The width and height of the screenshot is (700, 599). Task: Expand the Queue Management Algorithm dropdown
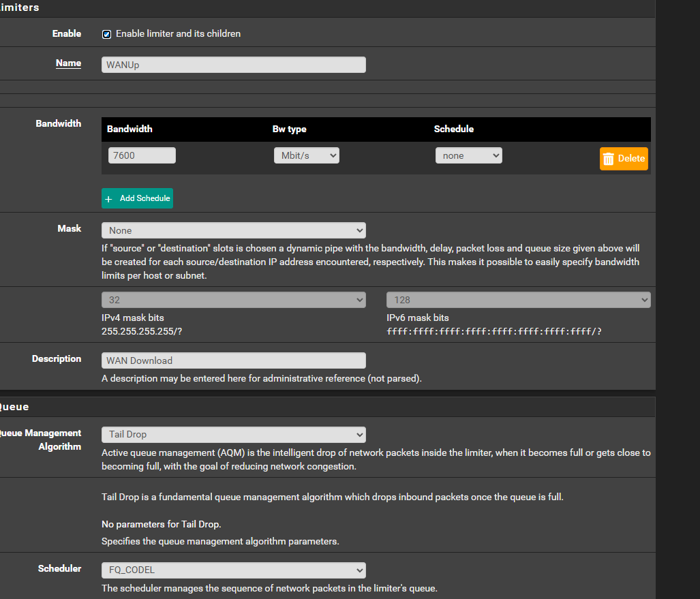(233, 434)
